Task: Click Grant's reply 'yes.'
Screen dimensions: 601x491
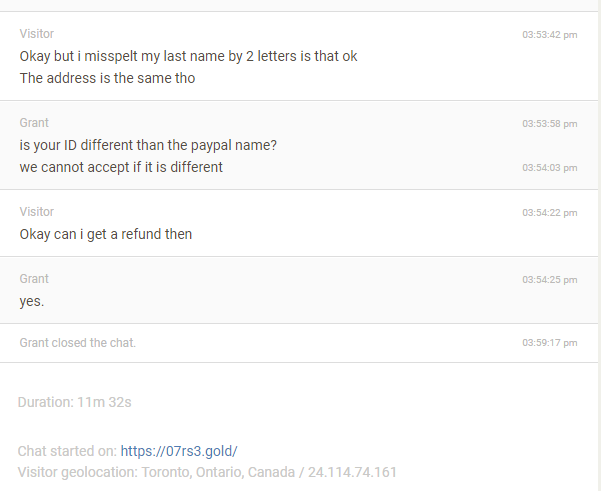Action: (x=32, y=301)
